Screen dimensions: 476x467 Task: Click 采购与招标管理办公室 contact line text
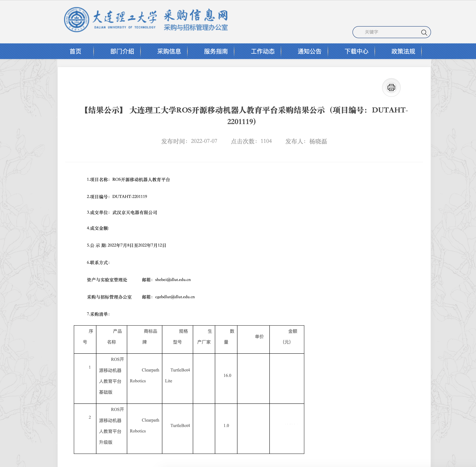point(109,297)
